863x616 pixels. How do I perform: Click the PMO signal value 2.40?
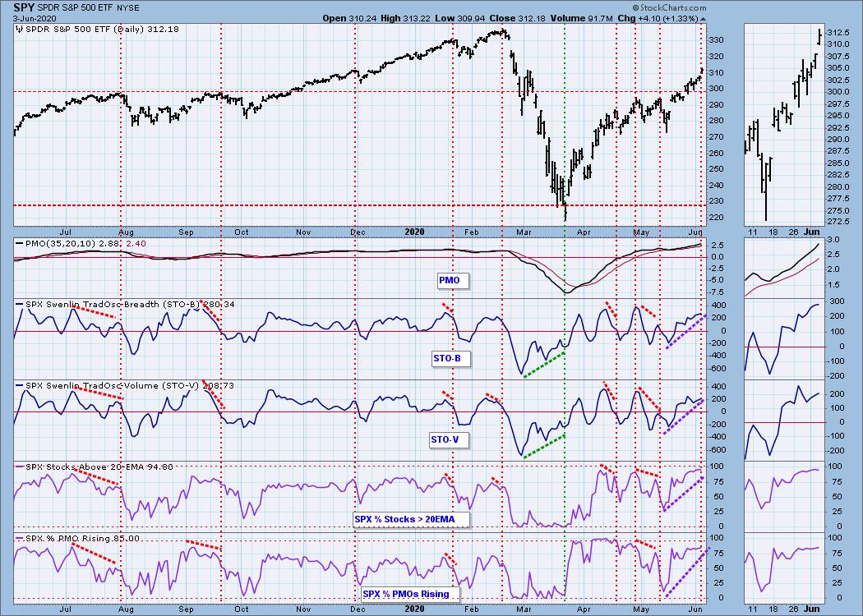point(137,243)
